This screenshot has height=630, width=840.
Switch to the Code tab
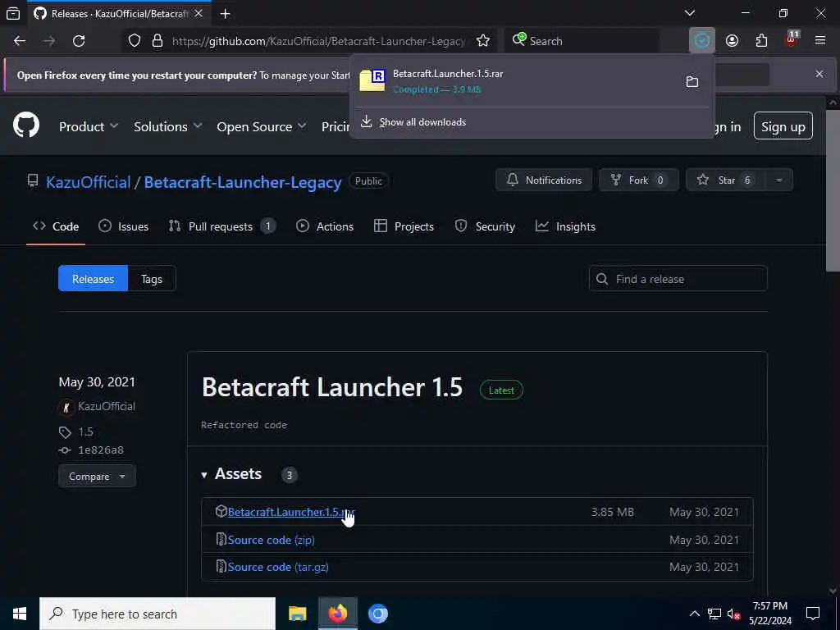pyautogui.click(x=56, y=226)
